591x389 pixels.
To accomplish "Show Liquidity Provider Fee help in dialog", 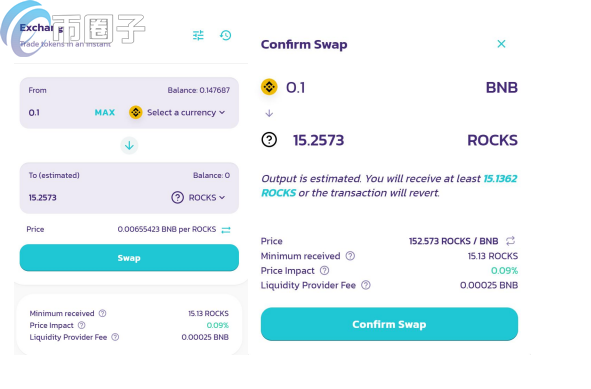I will coord(366,285).
